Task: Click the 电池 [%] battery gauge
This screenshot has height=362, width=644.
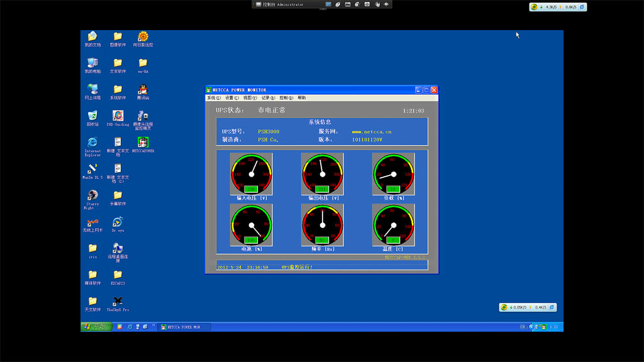Action: 252,225
